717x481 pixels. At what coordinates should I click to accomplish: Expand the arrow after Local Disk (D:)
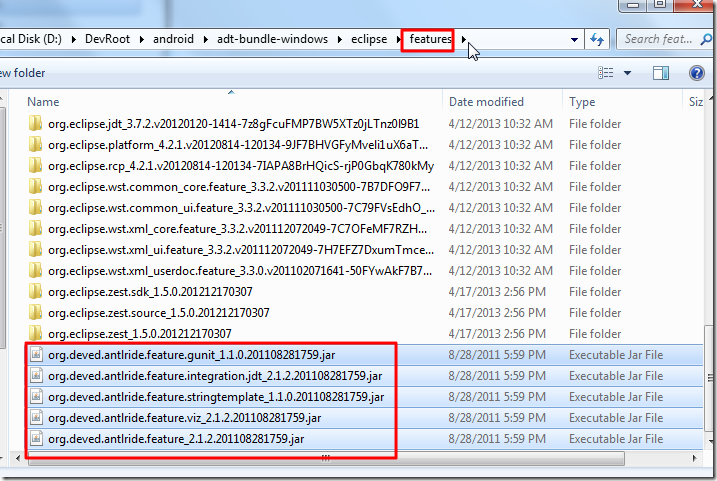coord(74,39)
